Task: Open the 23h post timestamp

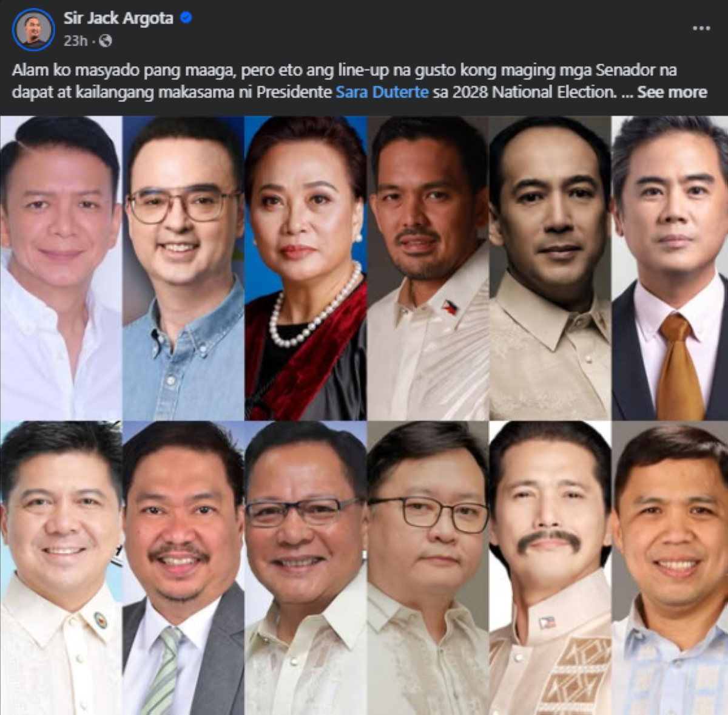Action: (x=76, y=41)
